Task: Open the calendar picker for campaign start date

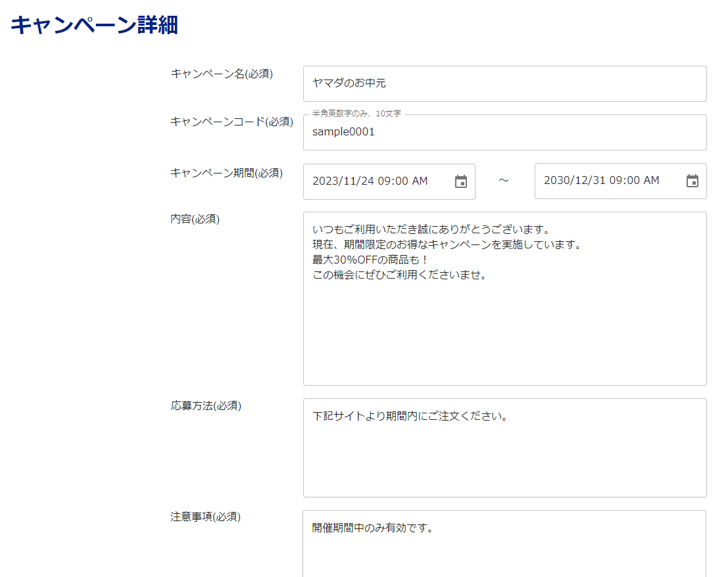Action: 461,181
